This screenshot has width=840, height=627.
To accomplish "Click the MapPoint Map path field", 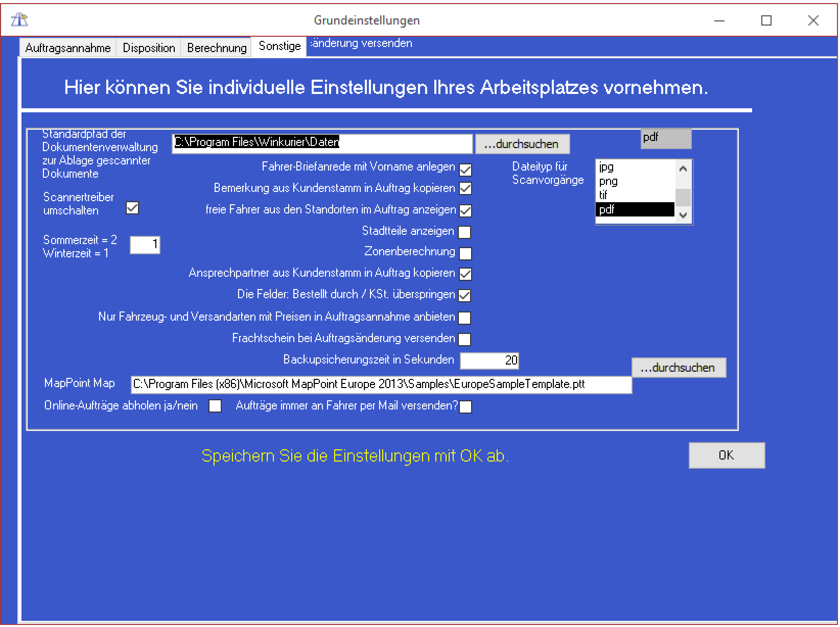I will (381, 384).
